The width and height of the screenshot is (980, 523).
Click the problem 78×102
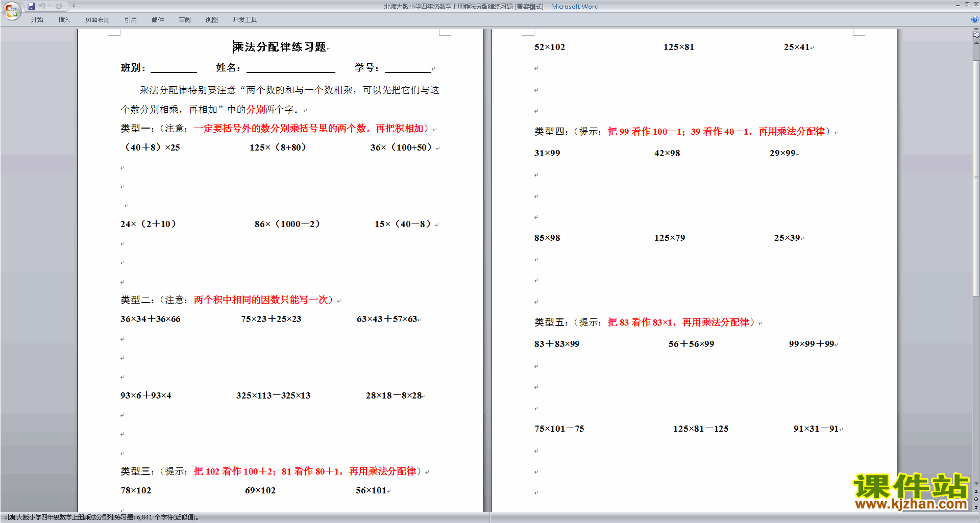(x=136, y=490)
